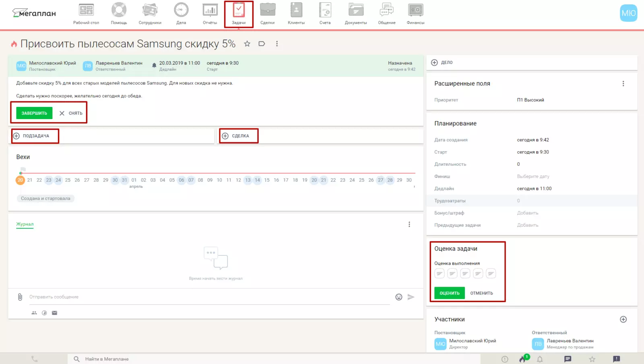This screenshot has width=644, height=364.
Task: Click the Трудозатраты value field
Action: pyautogui.click(x=518, y=201)
